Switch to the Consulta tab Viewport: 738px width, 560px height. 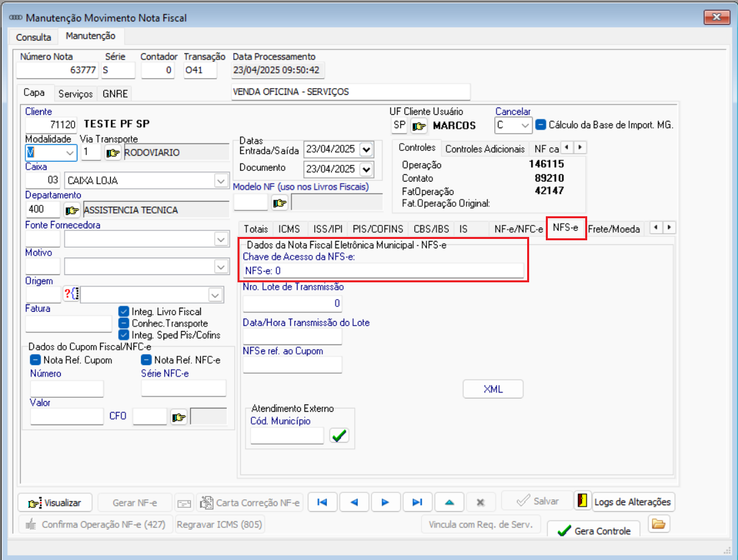click(33, 37)
